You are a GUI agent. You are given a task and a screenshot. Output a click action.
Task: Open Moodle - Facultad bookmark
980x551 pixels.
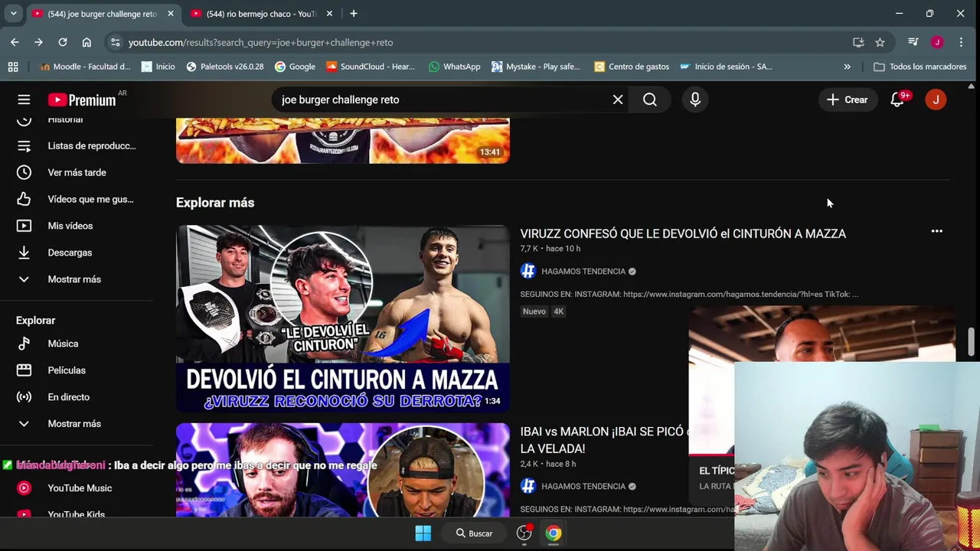point(85,67)
